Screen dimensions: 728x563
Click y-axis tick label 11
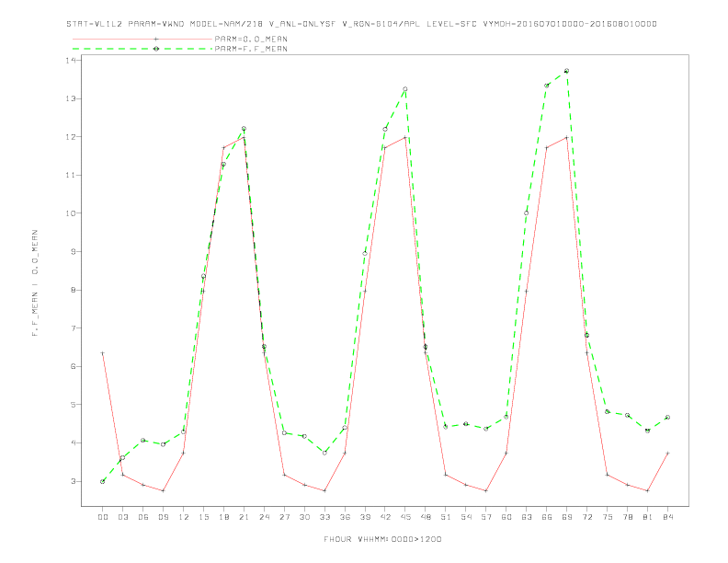[x=71, y=175]
